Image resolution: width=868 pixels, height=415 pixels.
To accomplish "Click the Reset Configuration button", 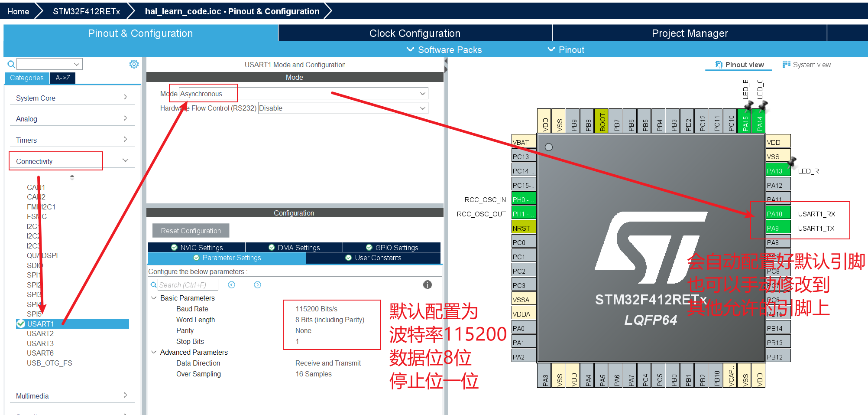I will tap(191, 231).
